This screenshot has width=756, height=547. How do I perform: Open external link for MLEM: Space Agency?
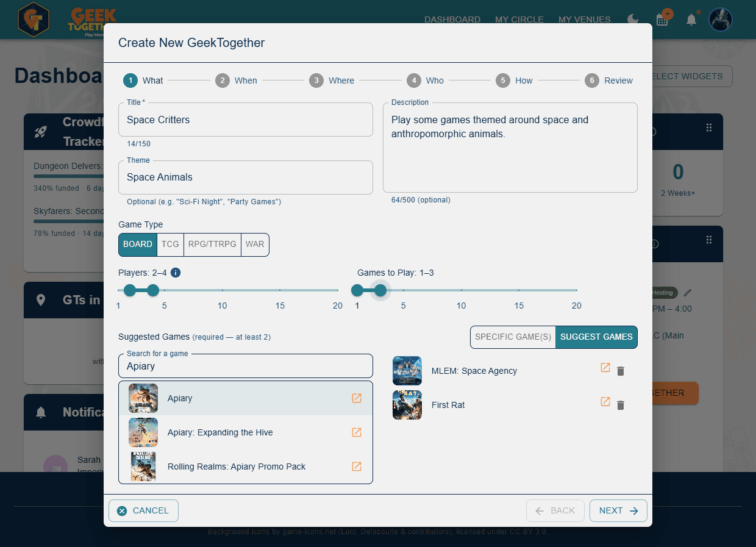tap(605, 368)
